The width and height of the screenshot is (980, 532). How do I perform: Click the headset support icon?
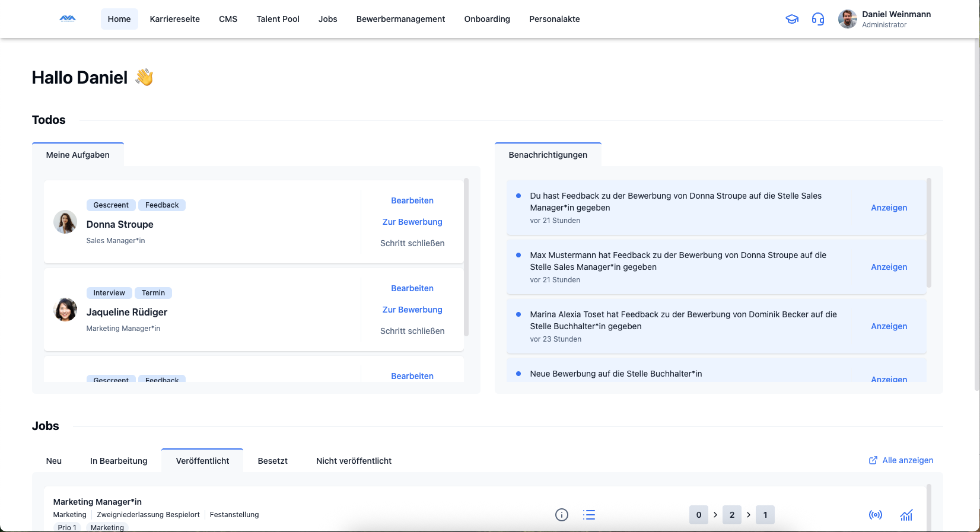(818, 19)
